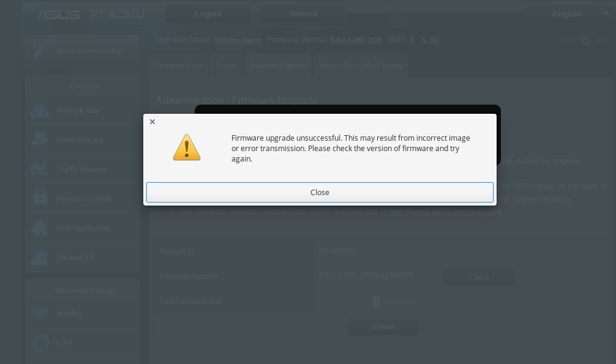Open USB Application puzzle icon
Image resolution: width=616 pixels, height=364 pixels.
point(39,228)
